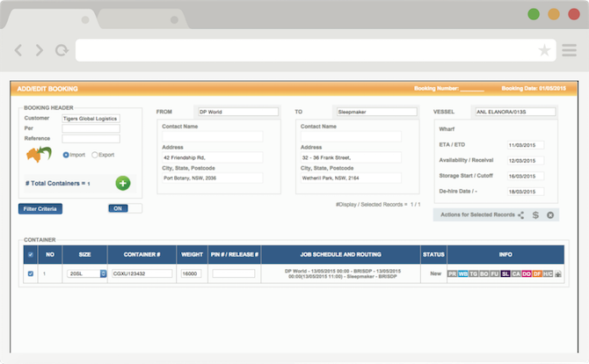Screen dimensions: 589x364
Task: Click the Filter Criteria button
Action: (x=40, y=209)
